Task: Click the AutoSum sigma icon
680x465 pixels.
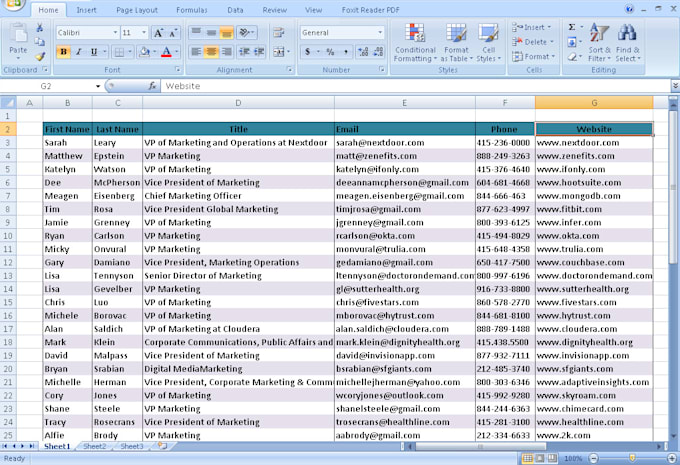Action: (572, 27)
